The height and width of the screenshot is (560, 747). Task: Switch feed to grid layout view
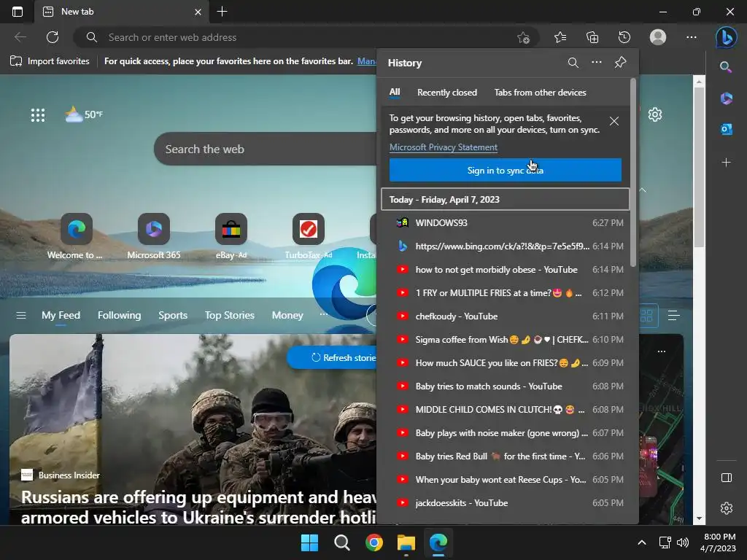pyautogui.click(x=646, y=315)
